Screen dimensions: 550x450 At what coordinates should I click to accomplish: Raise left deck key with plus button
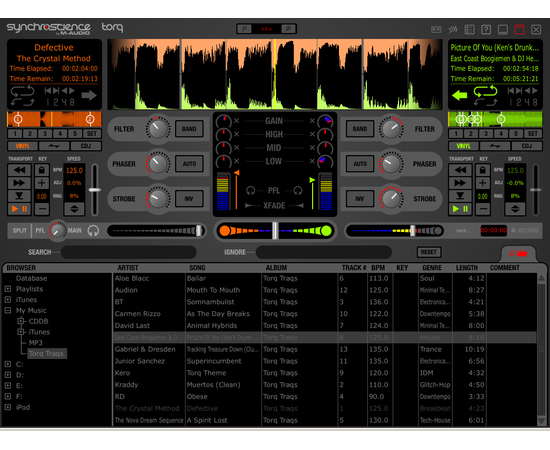tap(42, 183)
